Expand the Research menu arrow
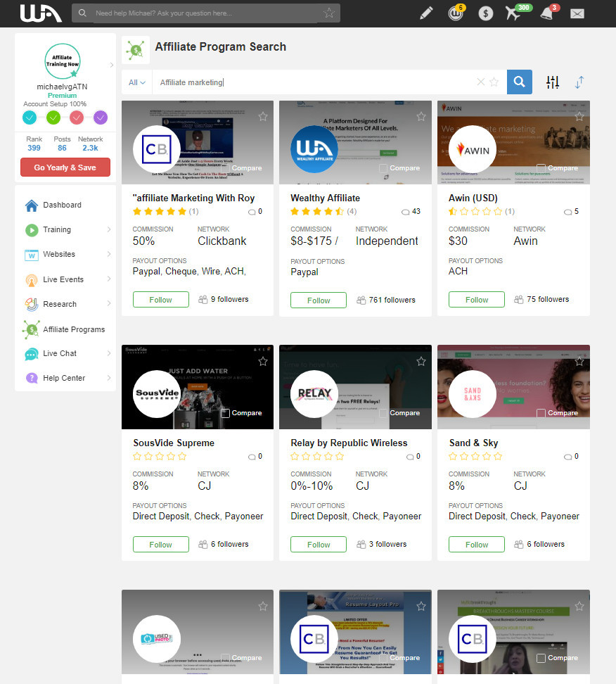This screenshot has width=616, height=684. click(109, 303)
